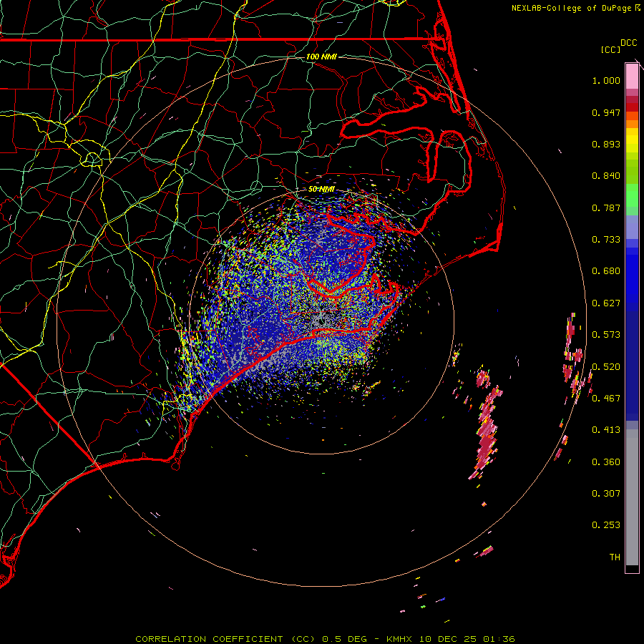Viewport: 644px width, 644px height.
Task: Select the 0.467 legend value
Action: (606, 399)
